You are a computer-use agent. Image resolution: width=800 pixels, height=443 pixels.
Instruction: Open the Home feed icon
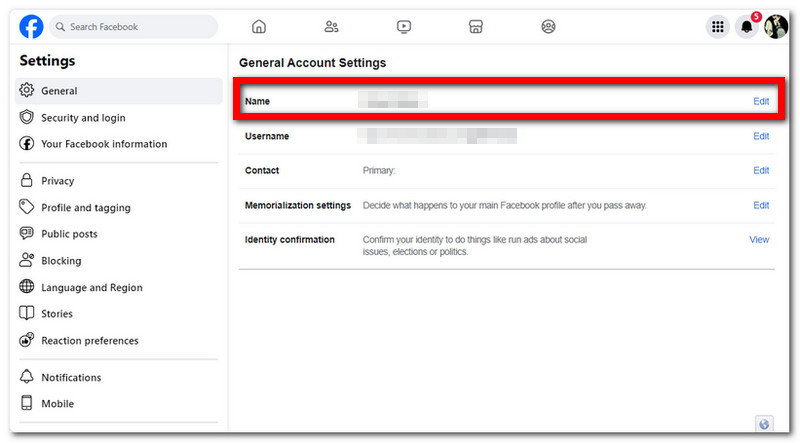pos(259,27)
